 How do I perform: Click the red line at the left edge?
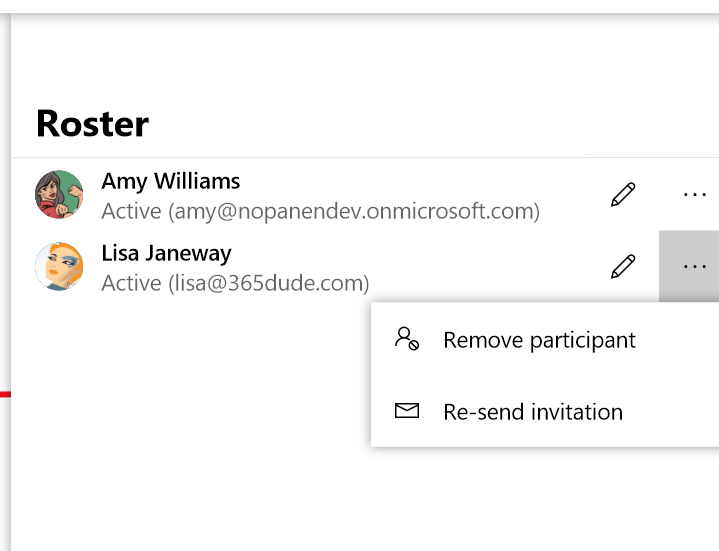(5, 395)
